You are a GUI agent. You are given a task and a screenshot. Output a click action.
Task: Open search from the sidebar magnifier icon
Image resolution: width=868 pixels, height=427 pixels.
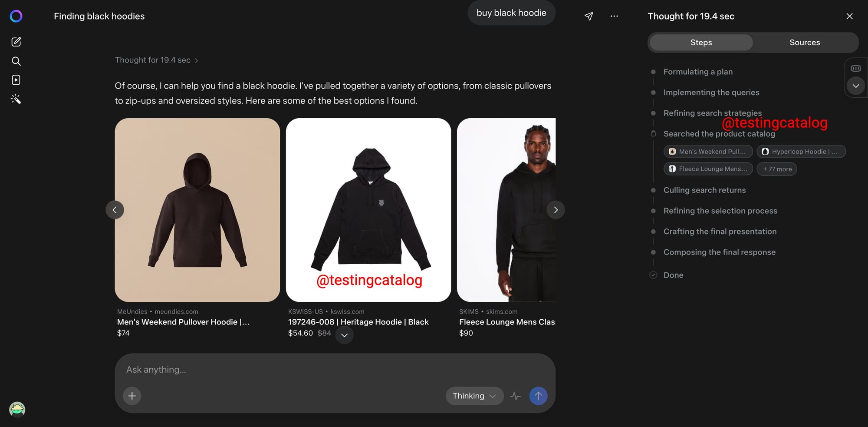[16, 61]
